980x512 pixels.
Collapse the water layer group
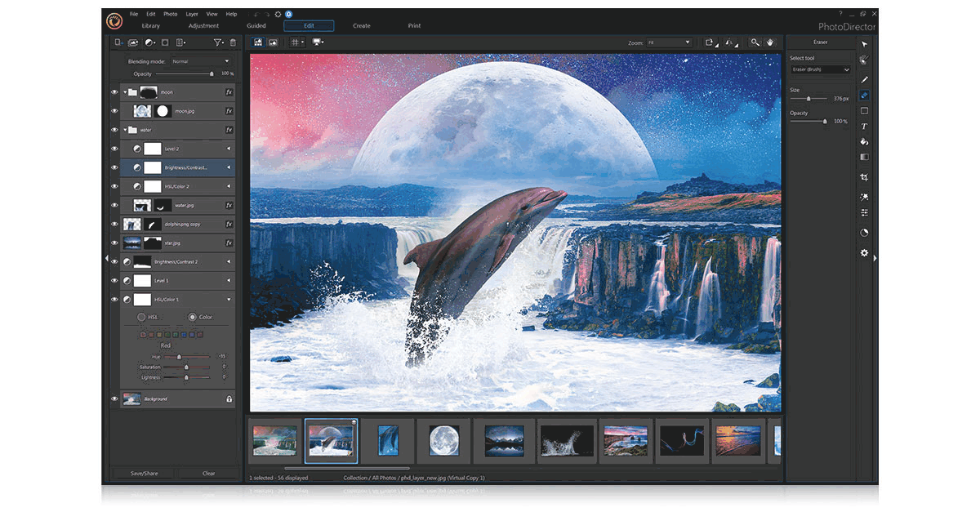pyautogui.click(x=123, y=129)
